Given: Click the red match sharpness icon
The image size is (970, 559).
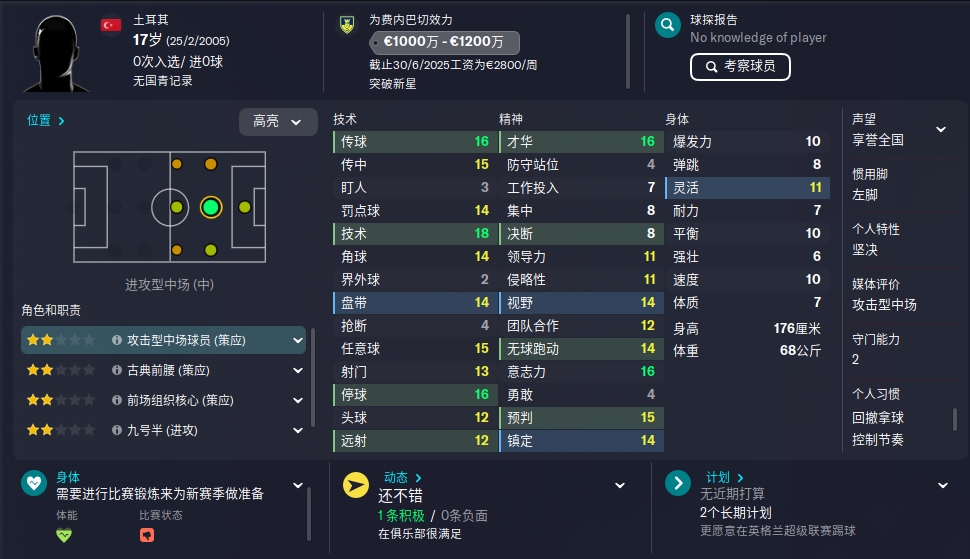Looking at the screenshot, I should [147, 535].
